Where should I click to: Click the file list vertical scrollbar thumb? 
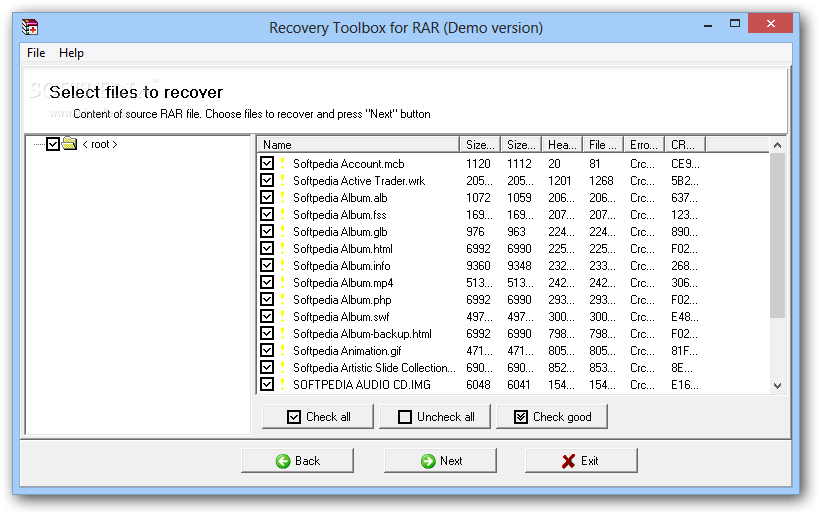point(777,235)
